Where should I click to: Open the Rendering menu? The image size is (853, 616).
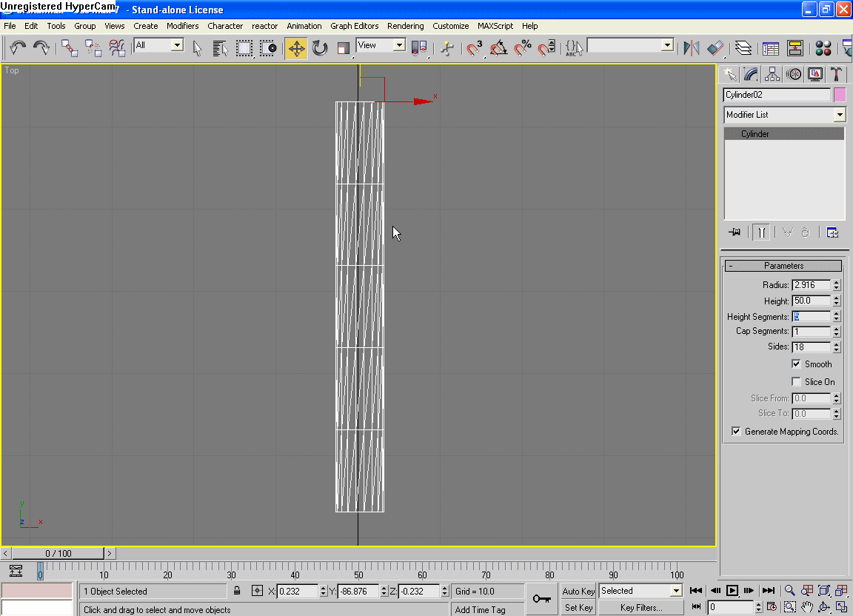coord(405,26)
